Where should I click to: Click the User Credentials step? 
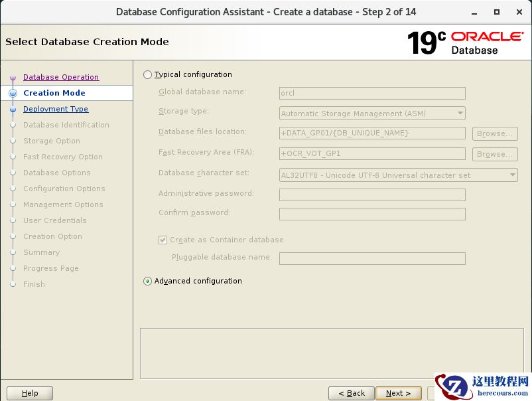(55, 220)
